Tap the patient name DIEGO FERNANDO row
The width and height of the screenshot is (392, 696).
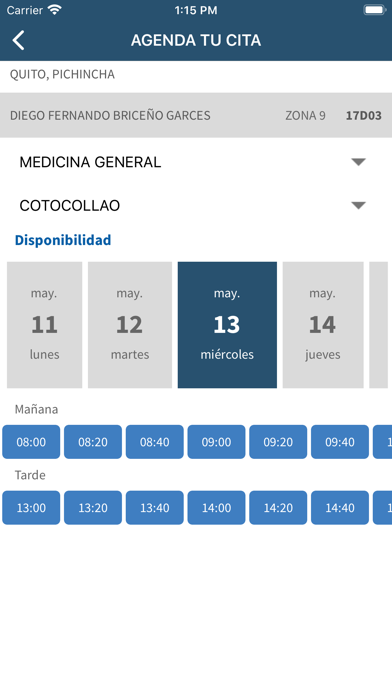click(196, 115)
